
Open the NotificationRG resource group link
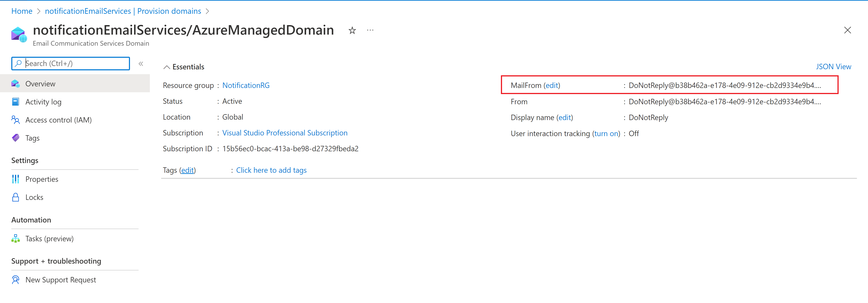click(x=246, y=85)
